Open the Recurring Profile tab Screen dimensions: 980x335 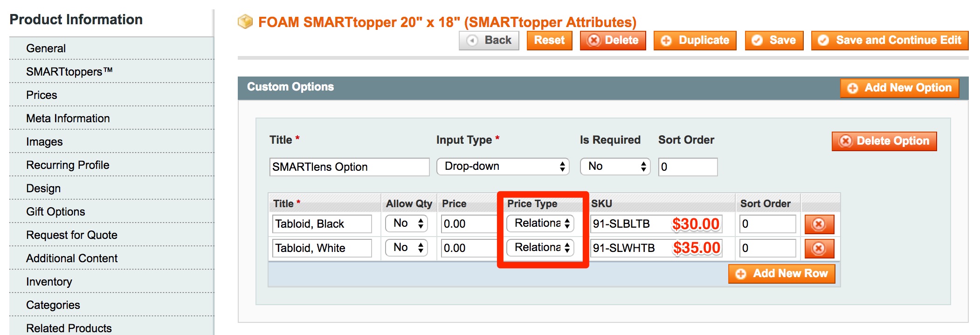[112, 165]
